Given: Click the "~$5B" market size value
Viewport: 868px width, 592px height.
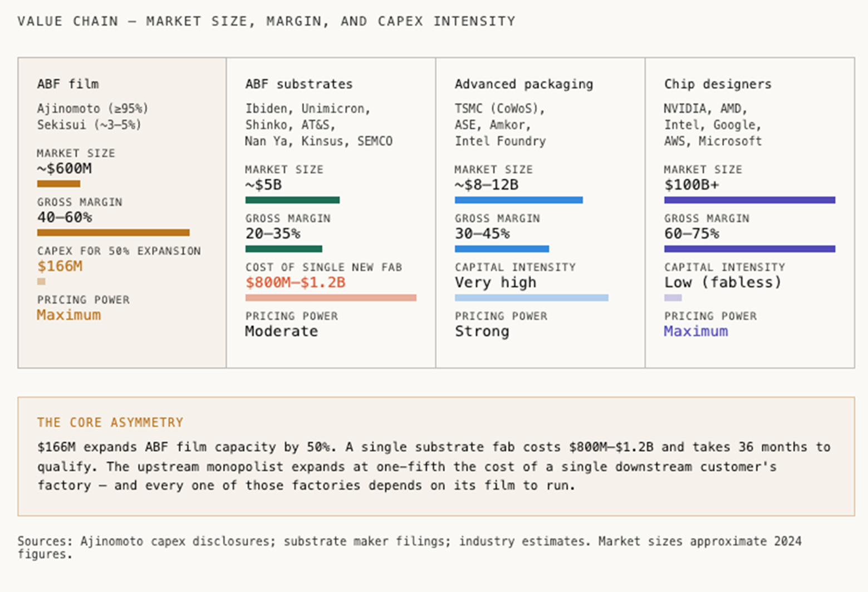Looking at the screenshot, I should pyautogui.click(x=263, y=185).
